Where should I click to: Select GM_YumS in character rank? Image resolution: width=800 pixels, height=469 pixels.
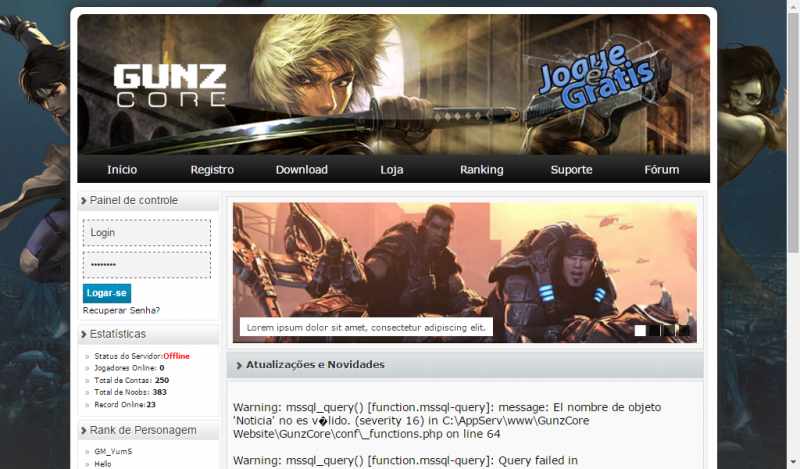(x=113, y=452)
